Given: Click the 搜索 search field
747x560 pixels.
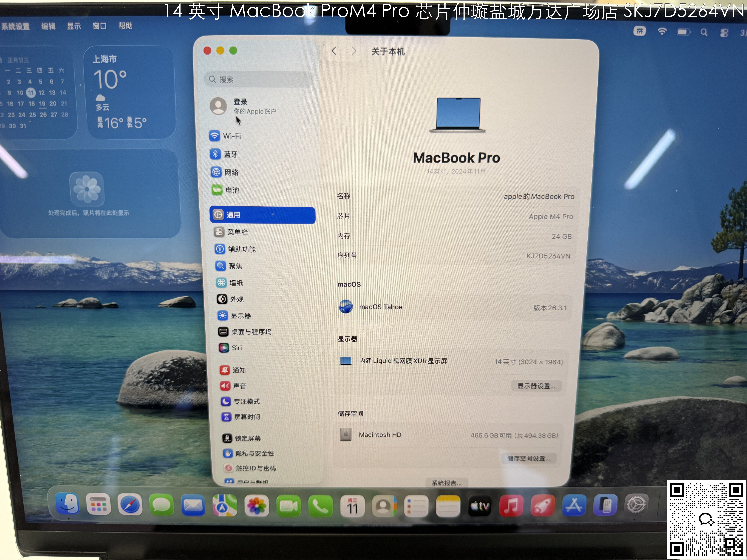Looking at the screenshot, I should tap(258, 79).
